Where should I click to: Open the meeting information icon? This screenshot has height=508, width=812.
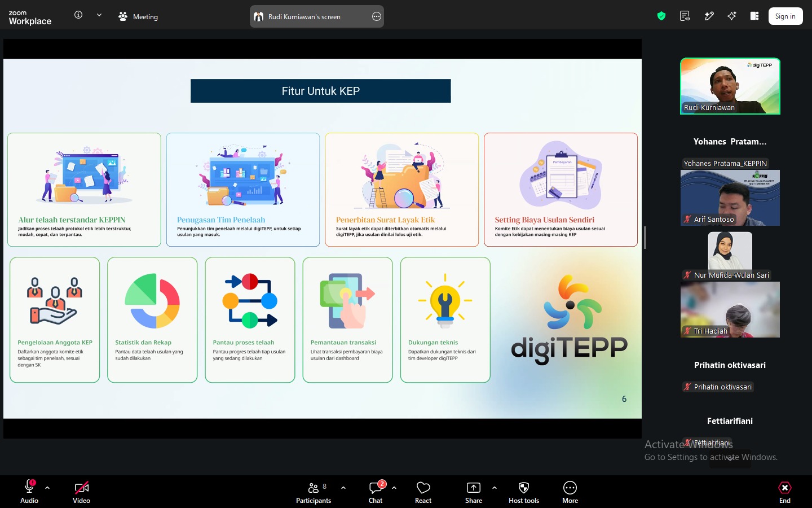pyautogui.click(x=78, y=15)
